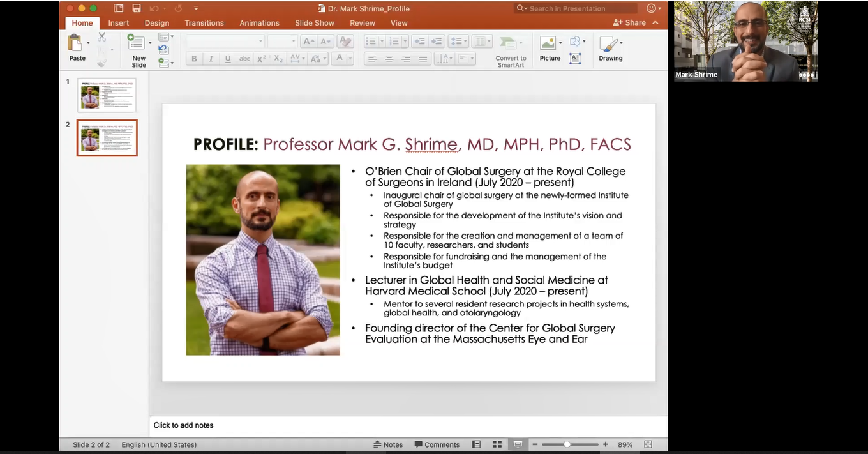
Task: Open the font name combo box
Action: (x=225, y=42)
